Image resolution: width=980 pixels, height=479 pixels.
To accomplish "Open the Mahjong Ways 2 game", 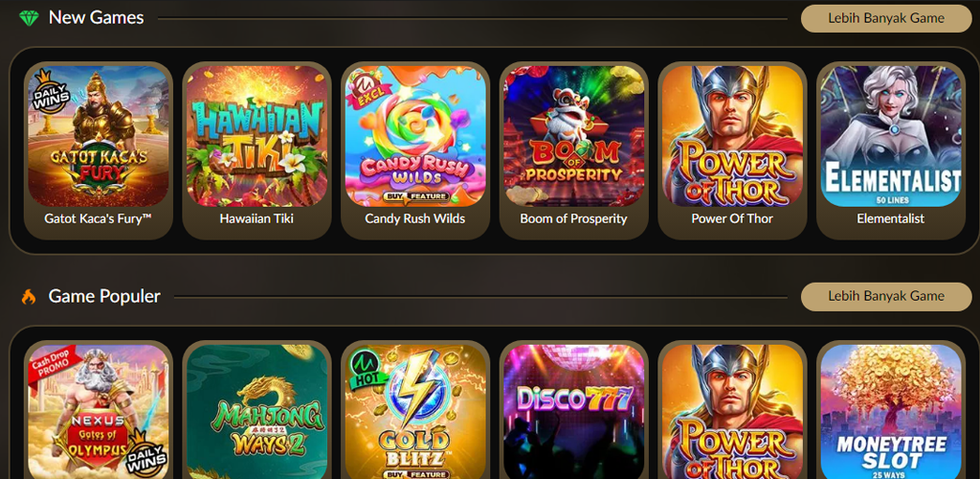I will tap(256, 412).
